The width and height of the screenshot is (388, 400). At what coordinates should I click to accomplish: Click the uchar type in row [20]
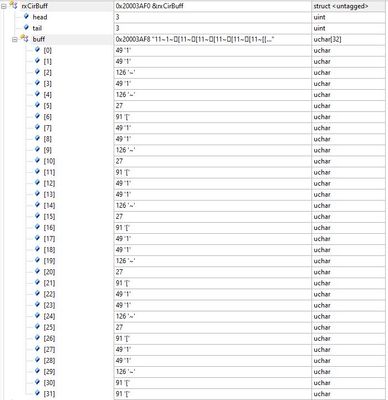click(x=322, y=272)
